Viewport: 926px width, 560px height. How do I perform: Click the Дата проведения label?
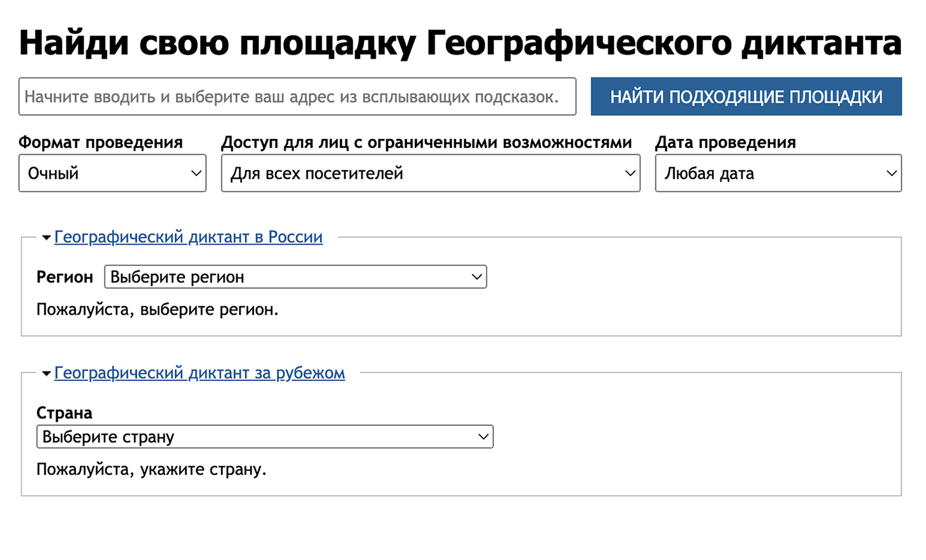click(726, 142)
